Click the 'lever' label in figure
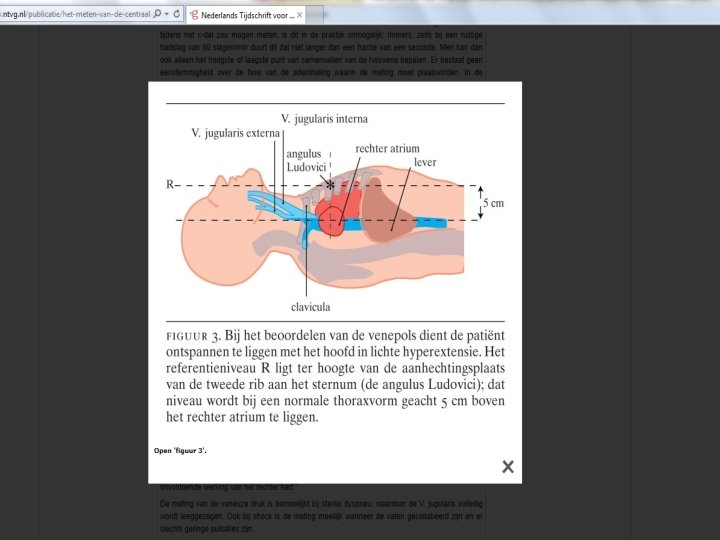 point(425,162)
